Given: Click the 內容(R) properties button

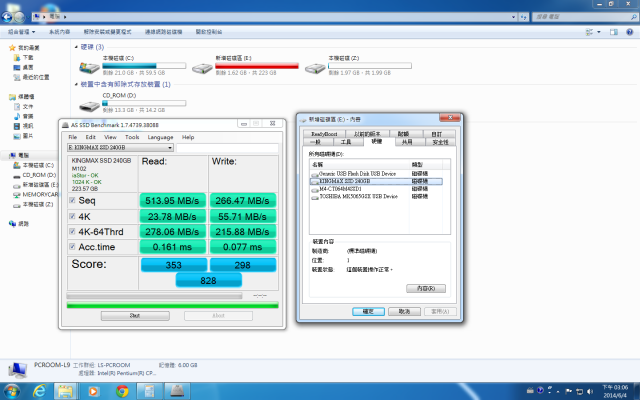Looking at the screenshot, I should point(426,289).
